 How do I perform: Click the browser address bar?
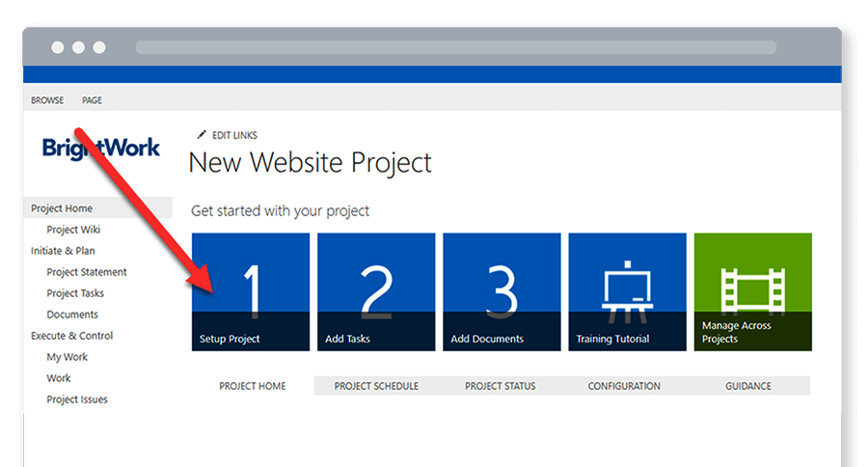click(x=455, y=47)
